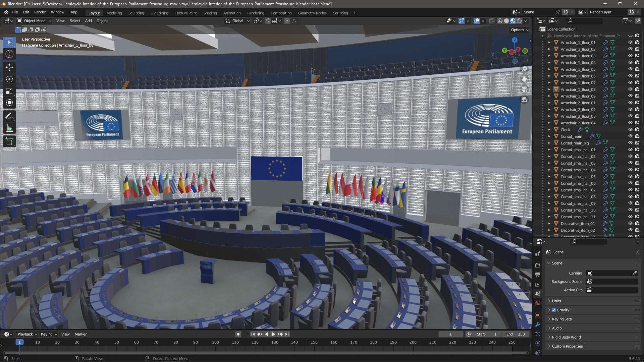Open the File menu
Screen dimensions: 644x362
pos(15,12)
